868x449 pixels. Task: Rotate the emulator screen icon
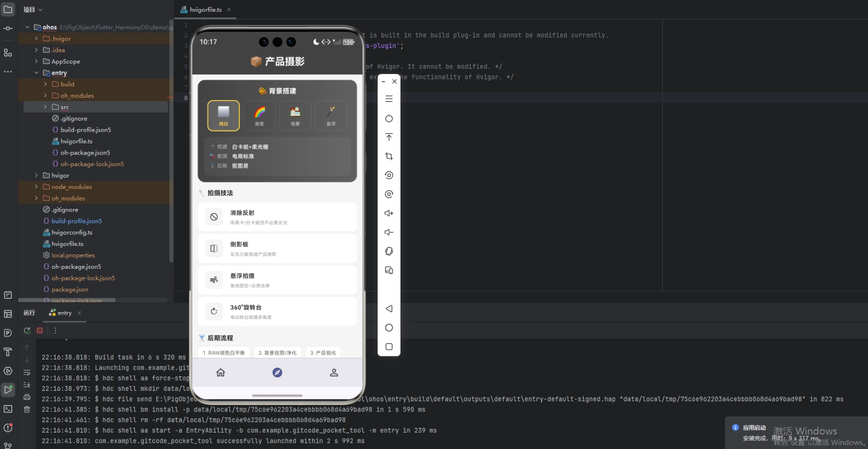pyautogui.click(x=389, y=251)
